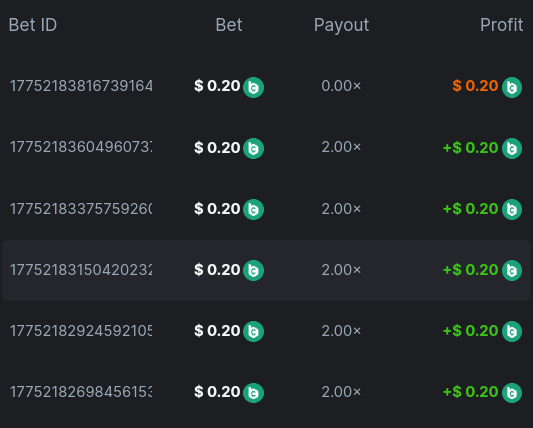Open bet ID 1775218381673916 details

point(81,86)
